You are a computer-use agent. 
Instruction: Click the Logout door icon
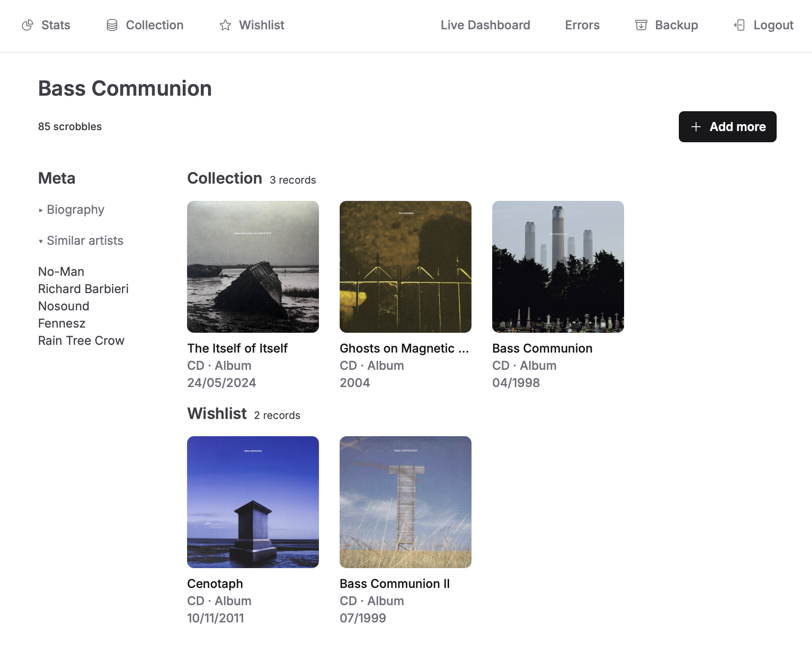739,25
